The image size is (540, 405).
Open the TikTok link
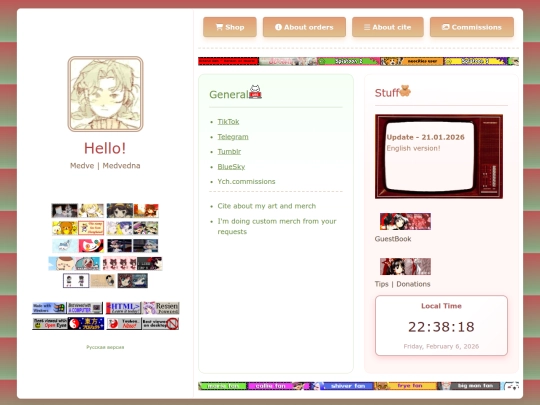(x=228, y=122)
